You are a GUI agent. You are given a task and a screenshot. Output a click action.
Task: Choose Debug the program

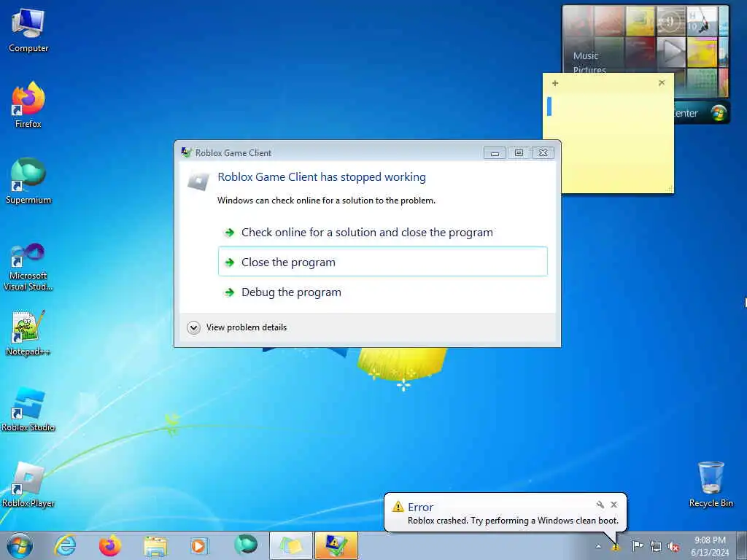[x=382, y=292]
